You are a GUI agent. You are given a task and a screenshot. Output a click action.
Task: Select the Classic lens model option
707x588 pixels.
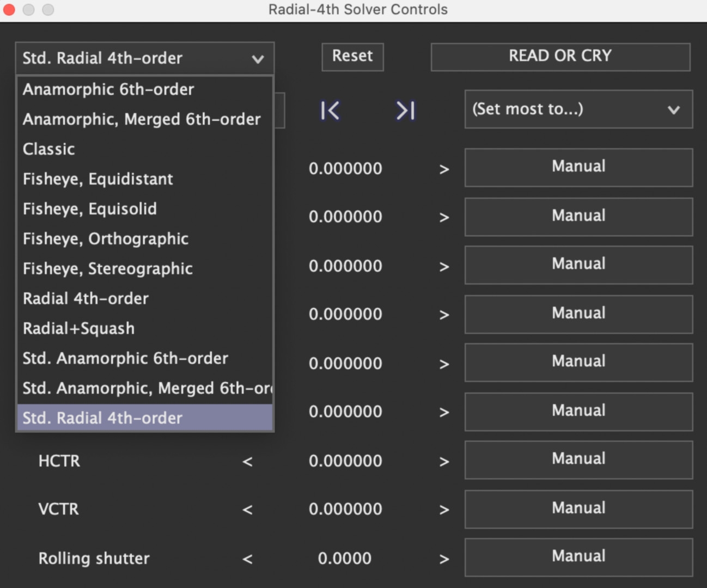pyautogui.click(x=49, y=149)
